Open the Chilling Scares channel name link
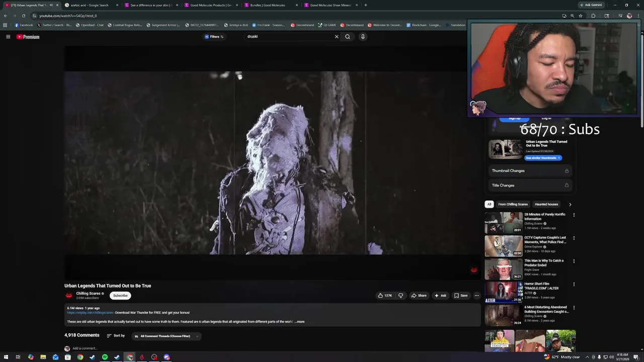644x362 pixels. [88, 294]
